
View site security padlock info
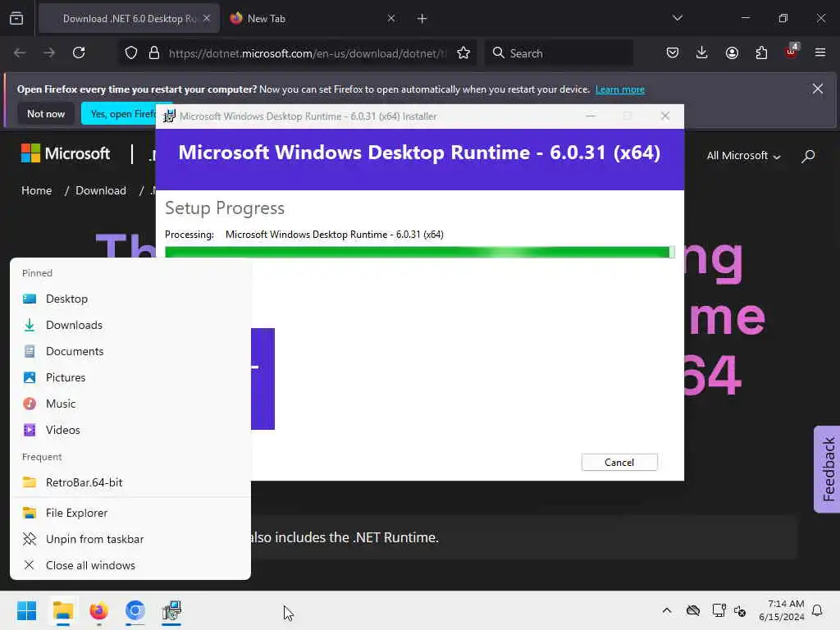tap(154, 53)
